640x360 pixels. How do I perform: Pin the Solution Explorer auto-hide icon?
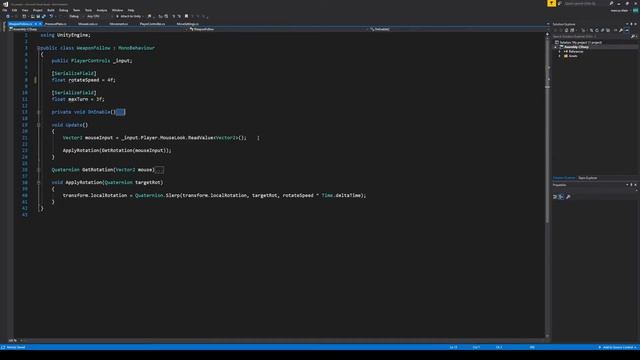click(631, 24)
